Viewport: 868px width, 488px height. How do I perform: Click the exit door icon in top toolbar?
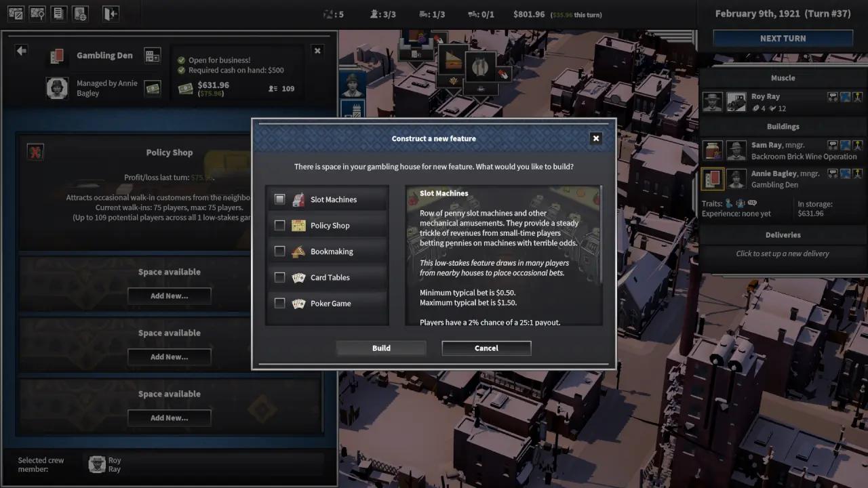(x=110, y=14)
